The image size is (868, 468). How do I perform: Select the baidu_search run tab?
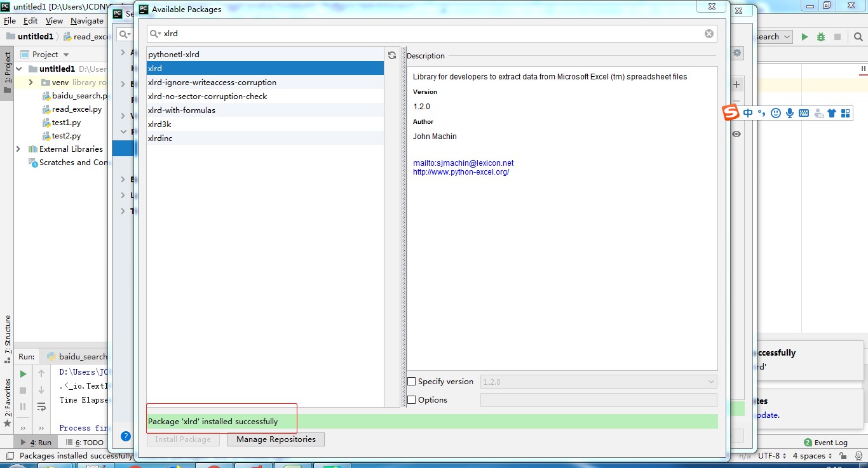78,357
